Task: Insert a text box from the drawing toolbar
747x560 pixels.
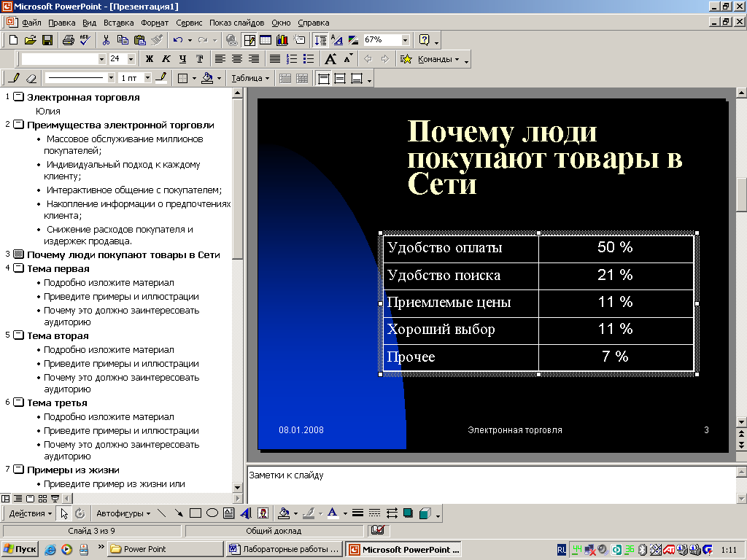Action: pos(228,513)
